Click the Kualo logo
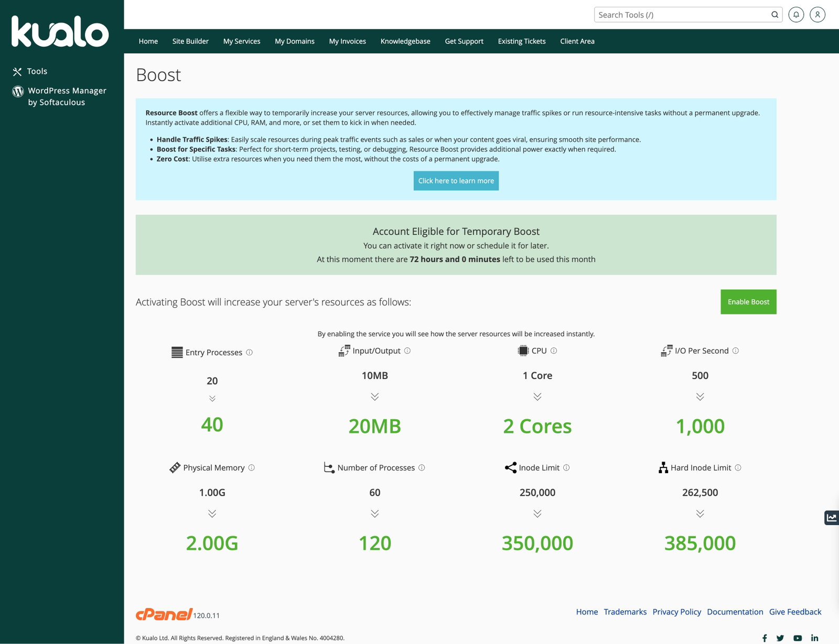The width and height of the screenshot is (839, 644). click(60, 31)
